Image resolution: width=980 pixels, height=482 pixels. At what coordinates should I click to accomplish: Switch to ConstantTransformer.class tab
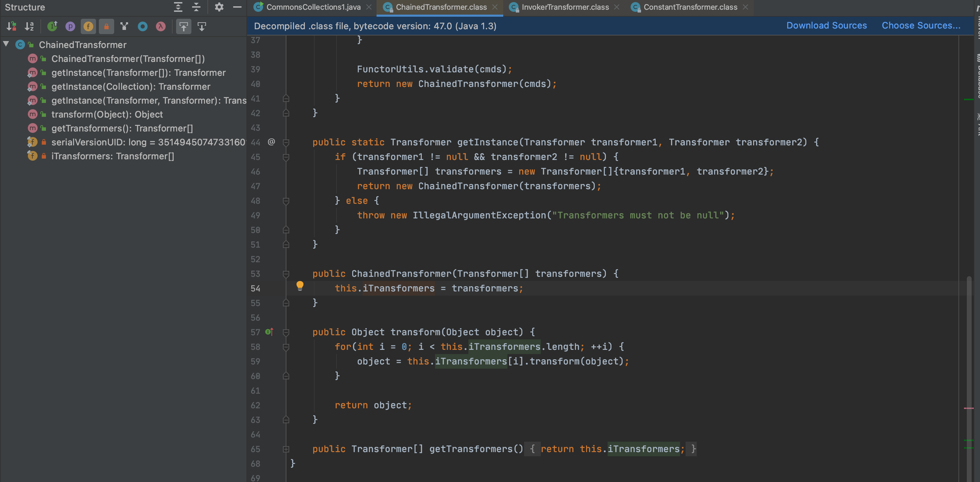click(690, 7)
